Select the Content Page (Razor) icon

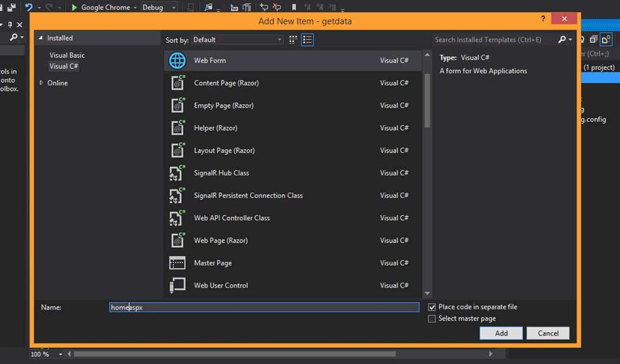[177, 83]
